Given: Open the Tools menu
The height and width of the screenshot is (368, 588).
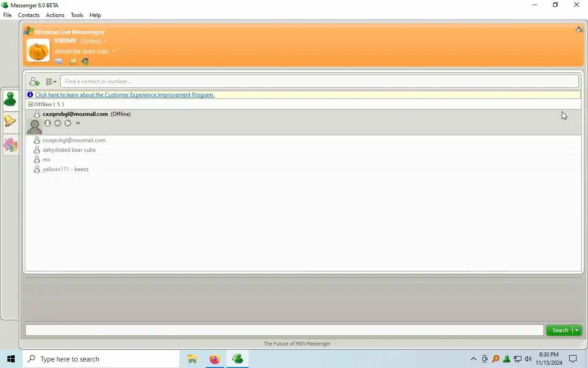Looking at the screenshot, I should pos(77,15).
